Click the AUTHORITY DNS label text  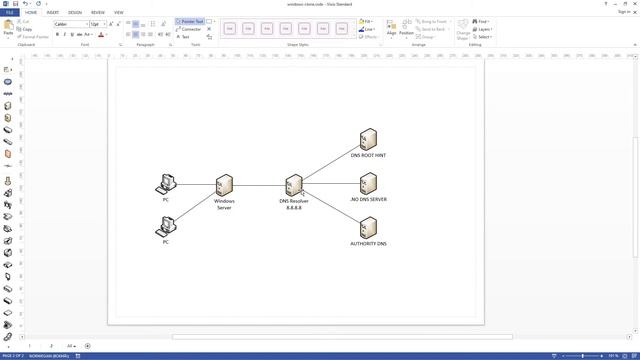click(x=368, y=244)
